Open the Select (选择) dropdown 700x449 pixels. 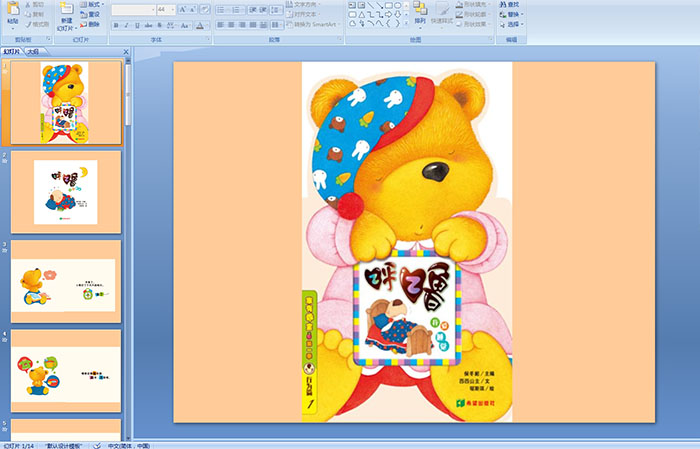point(512,24)
